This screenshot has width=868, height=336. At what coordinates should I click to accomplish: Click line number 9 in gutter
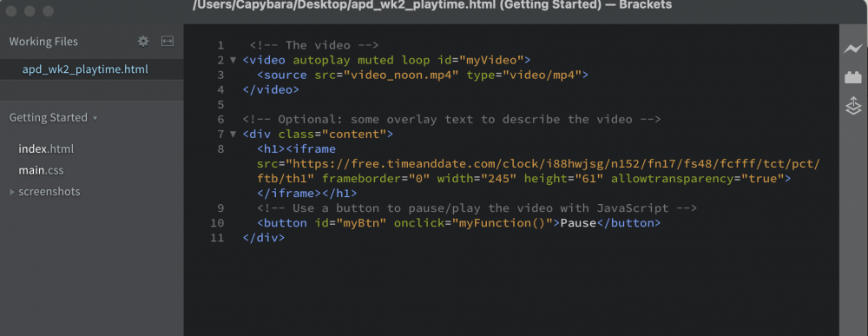pos(220,208)
